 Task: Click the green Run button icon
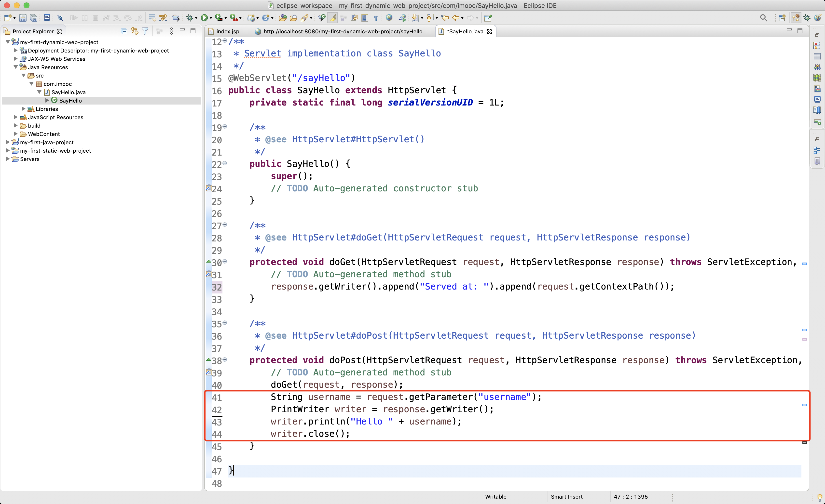coord(204,18)
